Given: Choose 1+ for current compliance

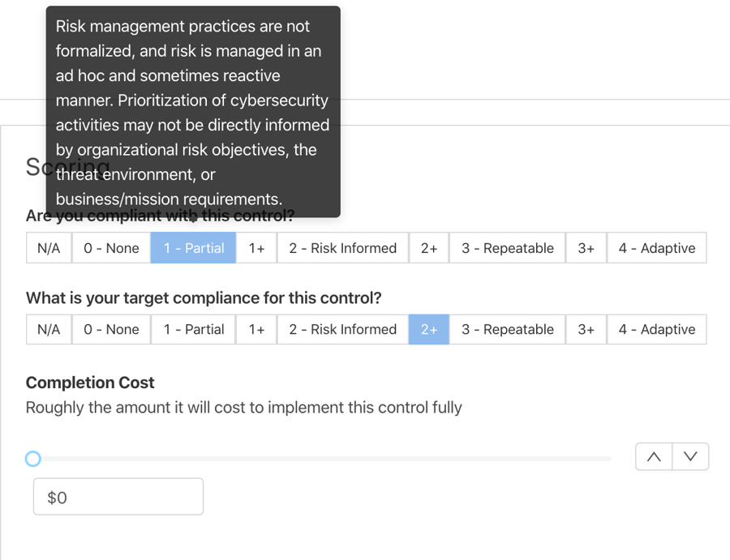Looking at the screenshot, I should point(256,247).
